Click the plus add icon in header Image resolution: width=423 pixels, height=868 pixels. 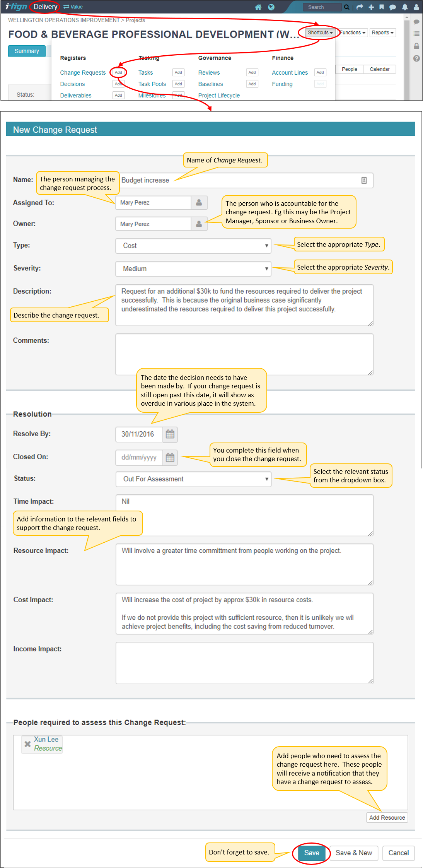click(371, 7)
